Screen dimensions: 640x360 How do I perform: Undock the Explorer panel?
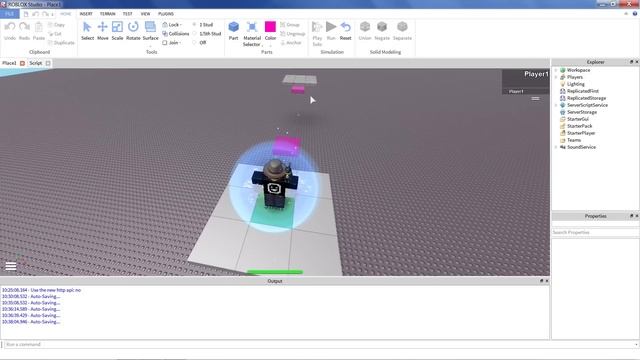(x=631, y=62)
